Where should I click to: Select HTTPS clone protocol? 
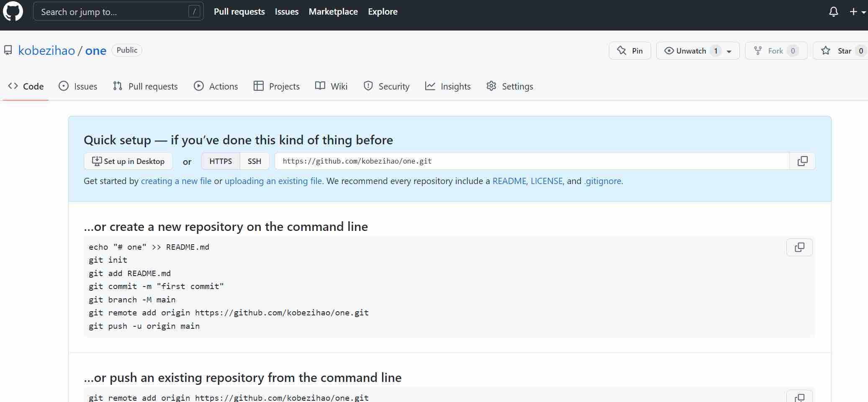[221, 161]
